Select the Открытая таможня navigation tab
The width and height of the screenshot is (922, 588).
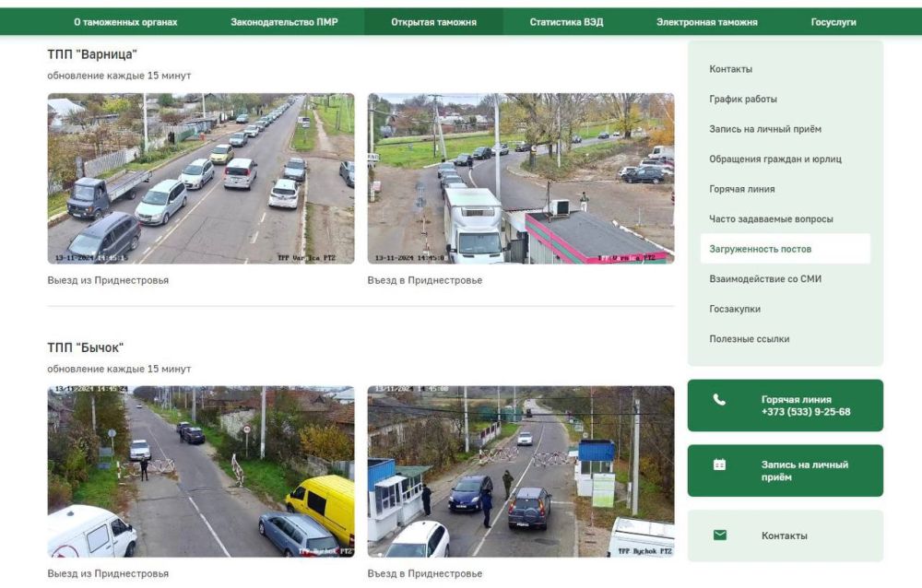[x=433, y=22]
